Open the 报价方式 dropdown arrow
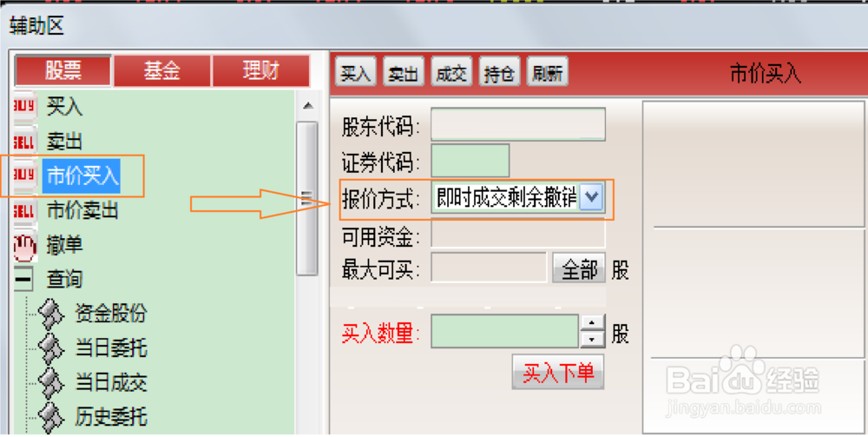 (591, 197)
